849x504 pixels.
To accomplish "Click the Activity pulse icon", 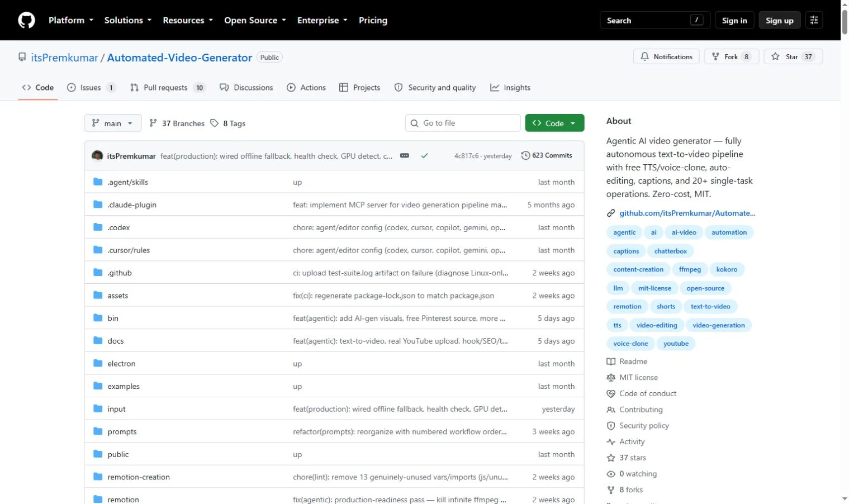I will 611,441.
